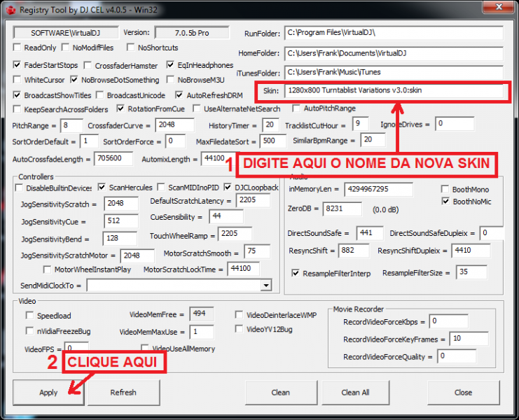The image size is (519, 420).
Task: Enable MotorWheelInstantPlay checkbox
Action: [x=48, y=269]
